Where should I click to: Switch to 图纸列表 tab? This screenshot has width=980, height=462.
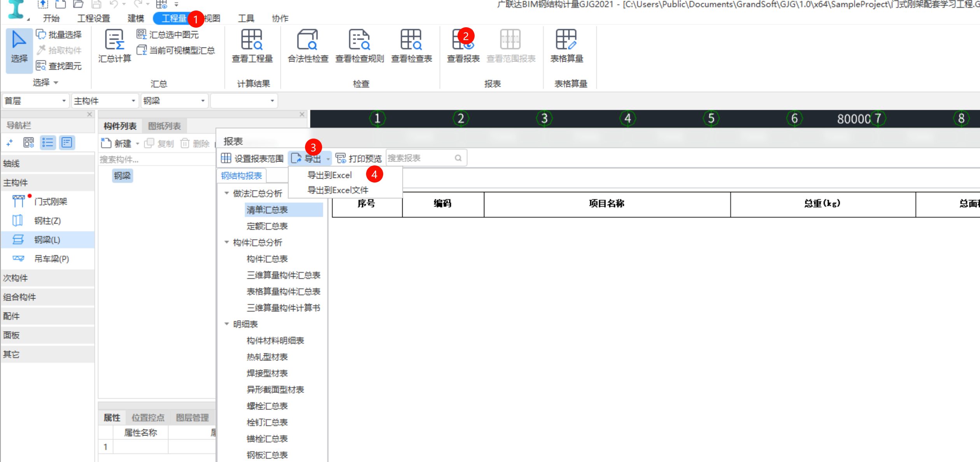pos(165,126)
